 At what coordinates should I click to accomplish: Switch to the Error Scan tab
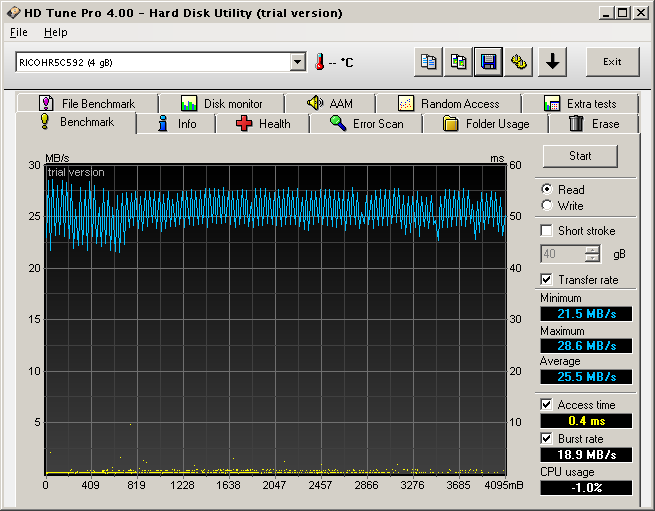pyautogui.click(x=366, y=124)
